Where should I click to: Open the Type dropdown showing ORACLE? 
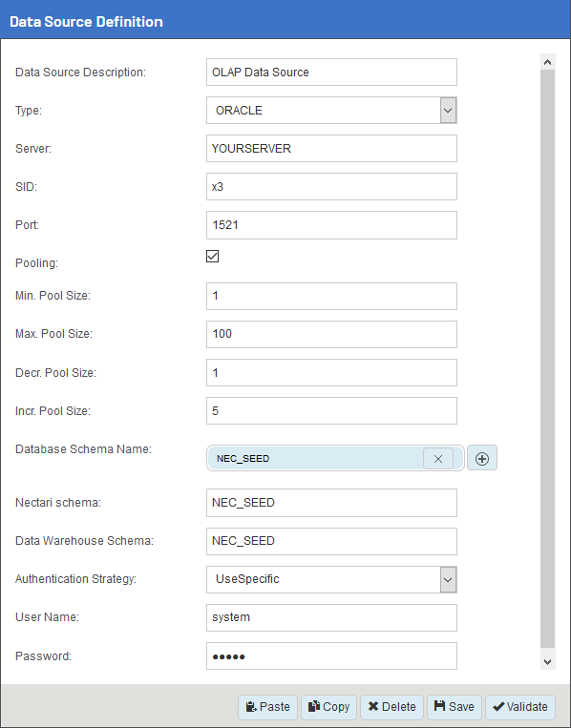pyautogui.click(x=331, y=111)
